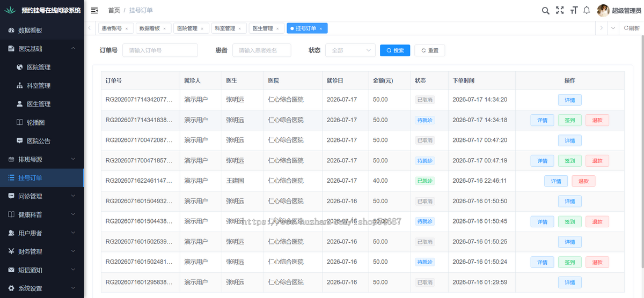
Task: Open the notifications bell icon
Action: (x=587, y=10)
